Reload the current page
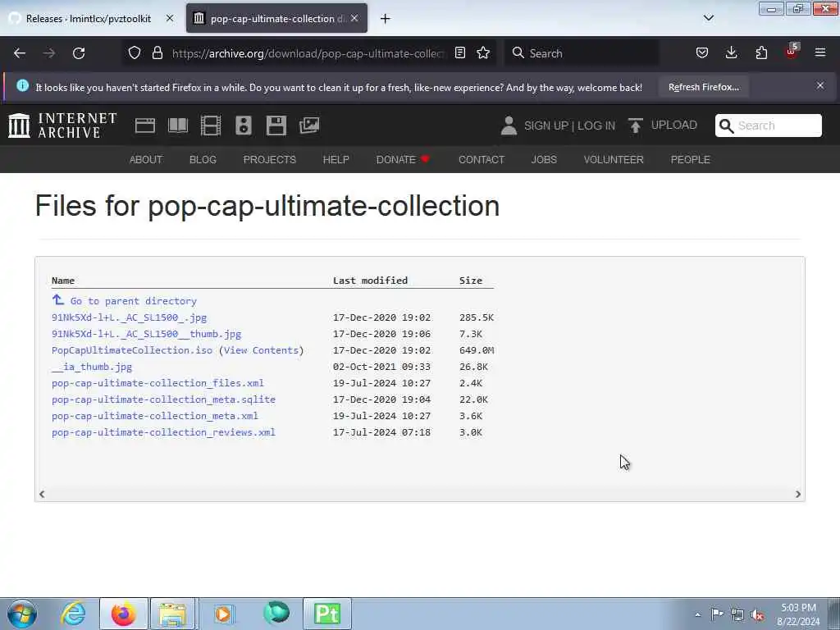This screenshot has width=840, height=630. (79, 53)
